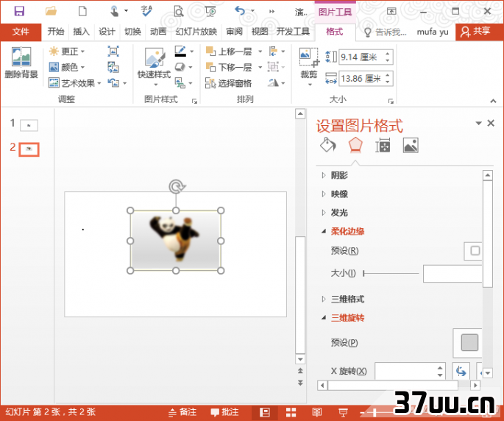Click the Save icon in quick access toolbar
504x421 pixels.
[x=19, y=11]
